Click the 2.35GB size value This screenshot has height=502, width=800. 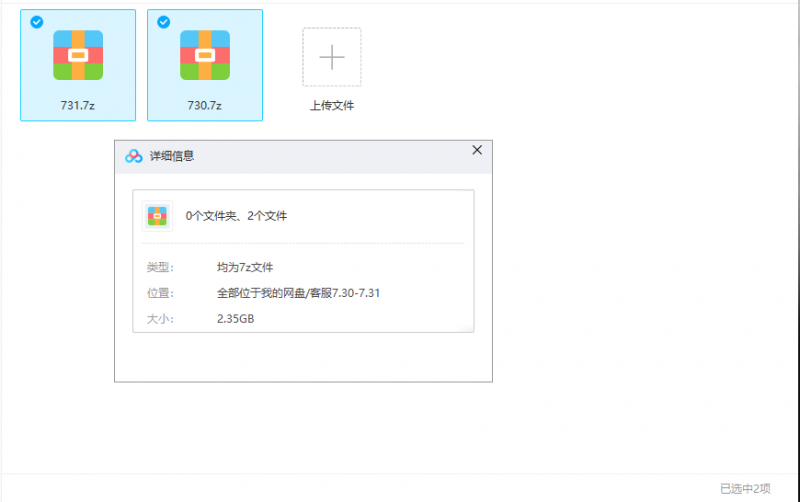click(x=236, y=319)
